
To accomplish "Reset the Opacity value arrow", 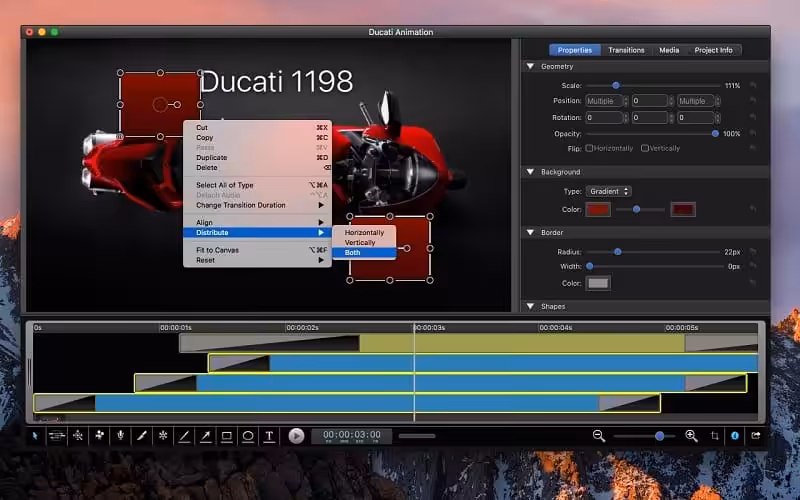I will 753,134.
